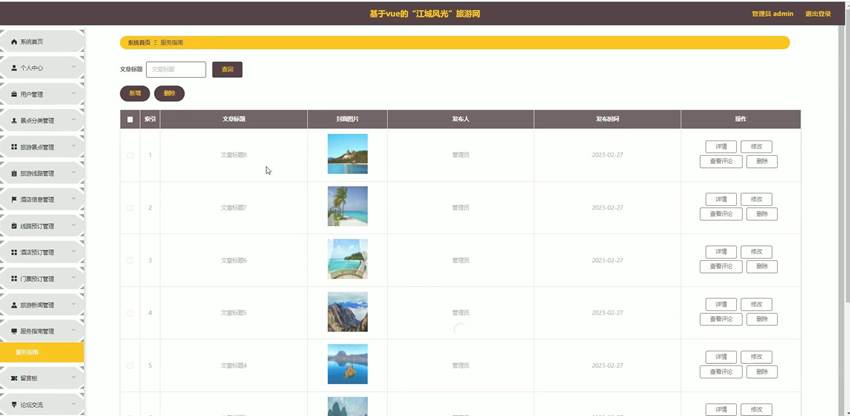The image size is (850, 416).
Task: Toggle the select-all checkbox in table header
Action: coord(130,119)
